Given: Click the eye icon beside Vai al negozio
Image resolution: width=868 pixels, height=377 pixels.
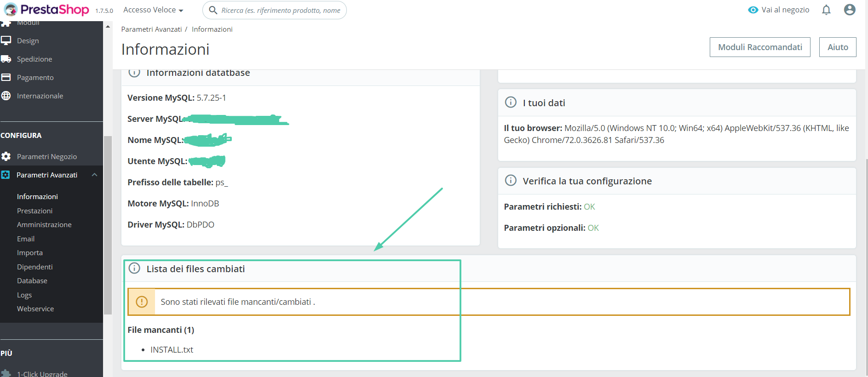Looking at the screenshot, I should [753, 10].
